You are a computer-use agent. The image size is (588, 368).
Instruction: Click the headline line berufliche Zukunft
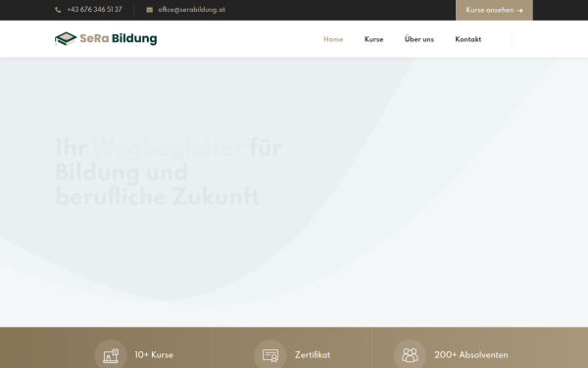158,196
